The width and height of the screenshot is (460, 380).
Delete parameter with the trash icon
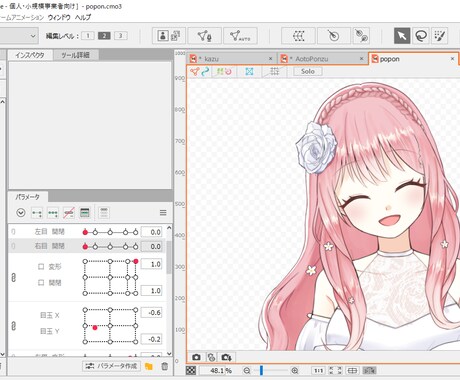(x=165, y=366)
